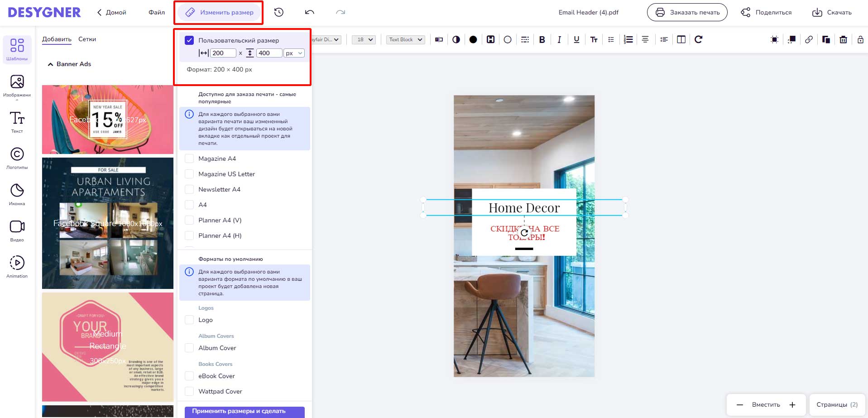
Task: Uncheck the custom size checkbox
Action: 189,40
